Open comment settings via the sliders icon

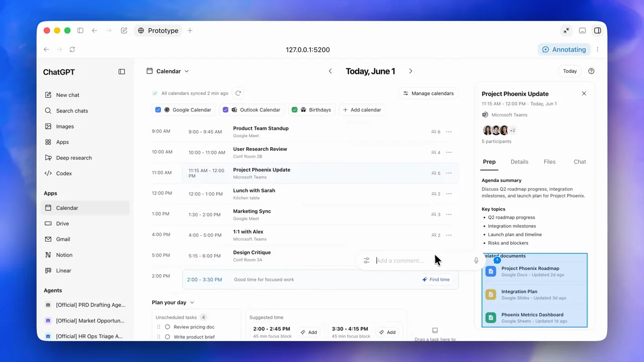366,260
